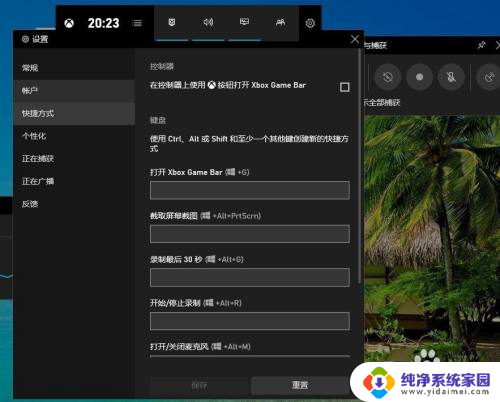Image resolution: width=500 pixels, height=402 pixels.
Task: Click the 键盘 section heading
Action: click(x=158, y=120)
